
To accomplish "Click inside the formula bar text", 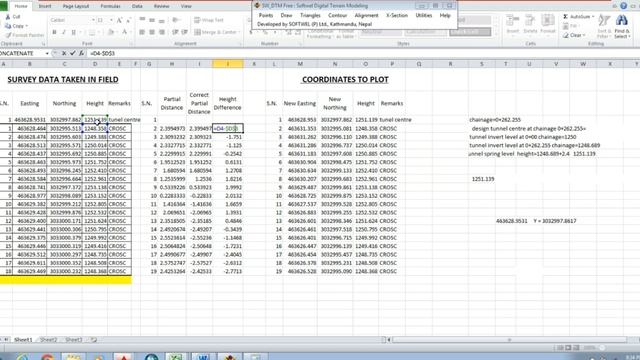I will tap(102, 53).
